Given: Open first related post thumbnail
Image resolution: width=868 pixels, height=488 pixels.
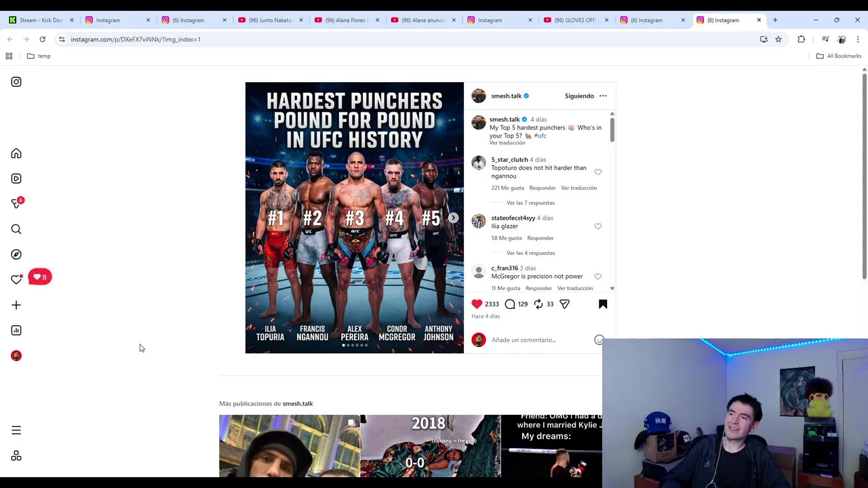Looking at the screenshot, I should click(x=289, y=446).
